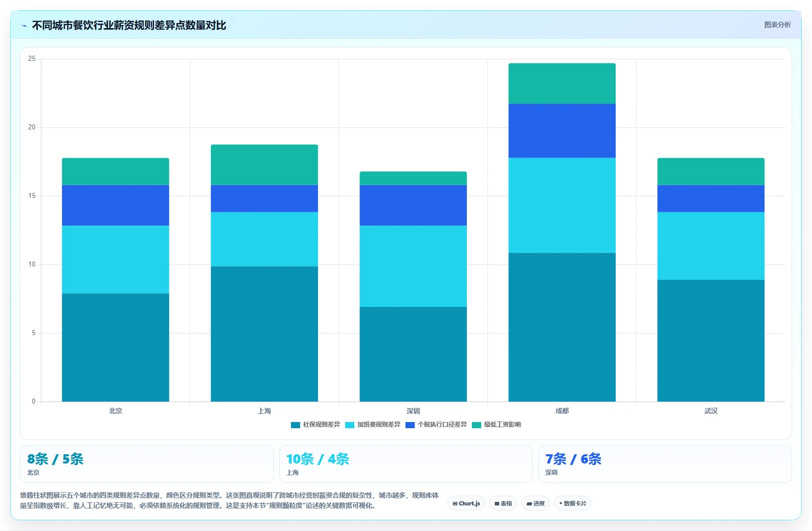
Task: Click the 成都 x-axis label
Action: [562, 411]
